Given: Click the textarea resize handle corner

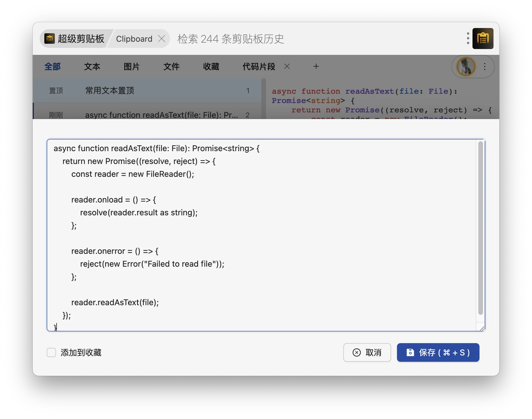Looking at the screenshot, I should click(482, 328).
